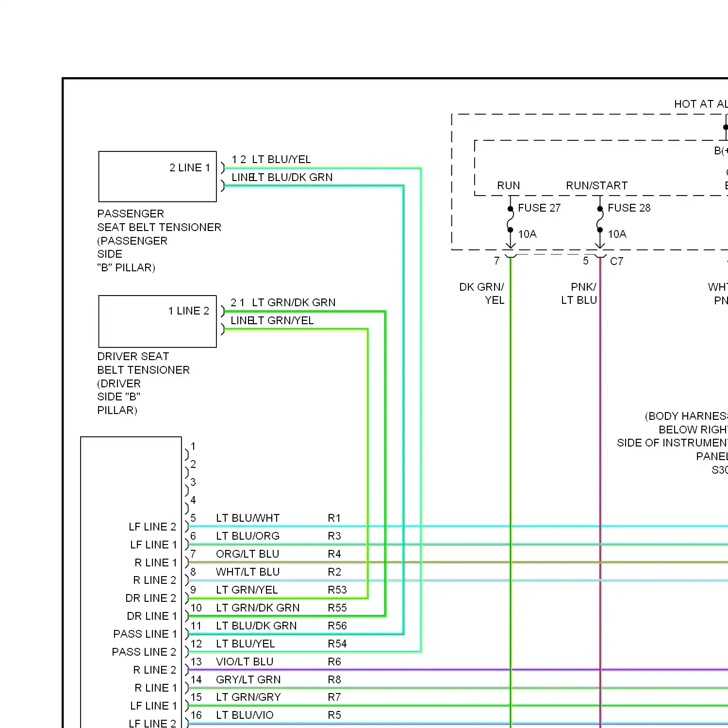Viewport: 728px width, 728px height.
Task: Click the PNK/LT BLU wire label
Action: click(x=579, y=294)
